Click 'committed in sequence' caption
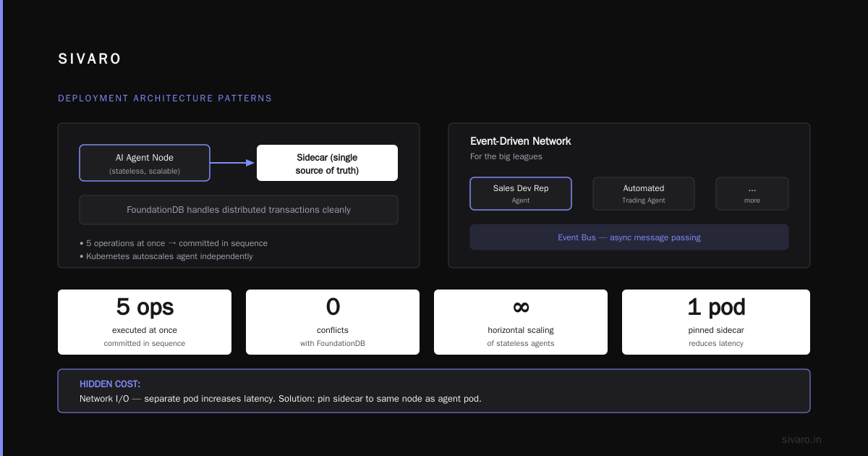Image resolution: width=868 pixels, height=456 pixels. point(145,343)
